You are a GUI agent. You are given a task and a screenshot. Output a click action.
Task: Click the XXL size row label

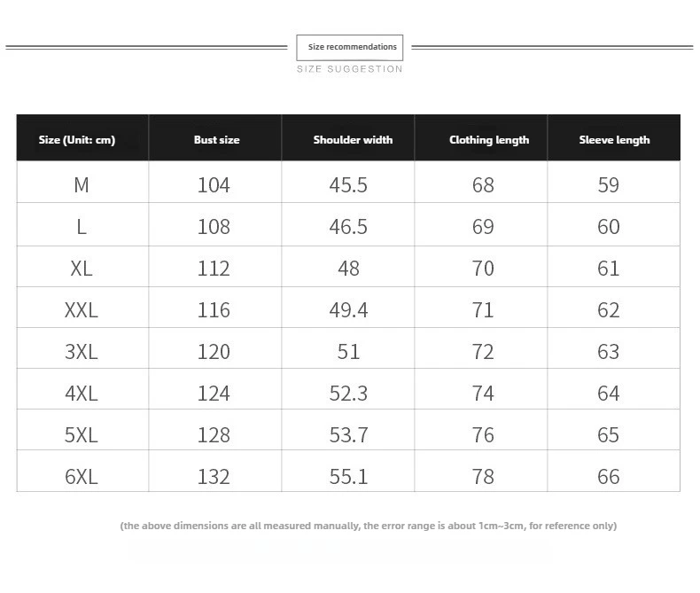point(82,310)
